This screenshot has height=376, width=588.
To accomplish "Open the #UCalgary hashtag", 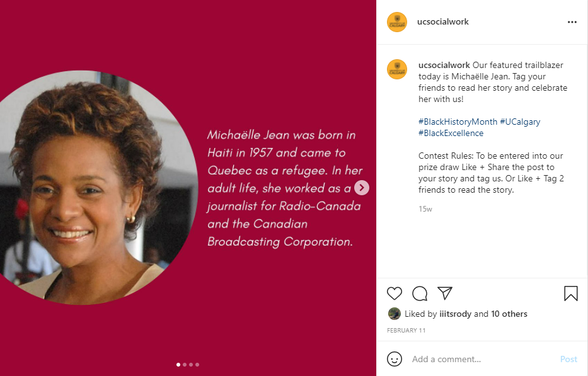I will (520, 122).
